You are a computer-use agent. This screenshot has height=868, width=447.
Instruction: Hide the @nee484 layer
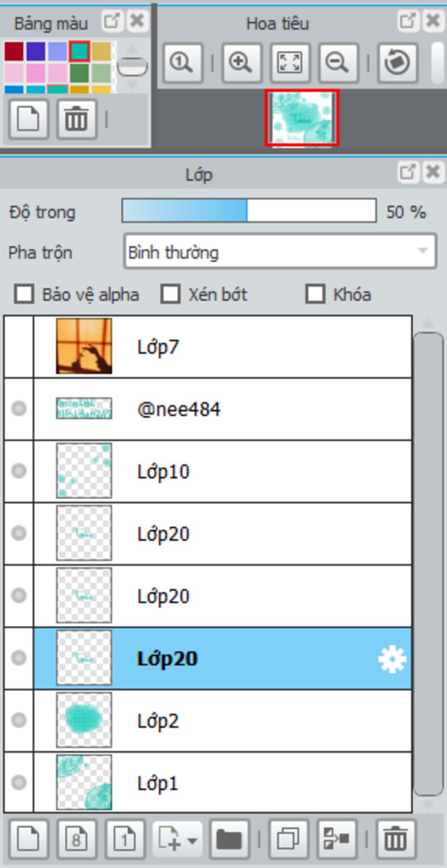[x=19, y=408]
